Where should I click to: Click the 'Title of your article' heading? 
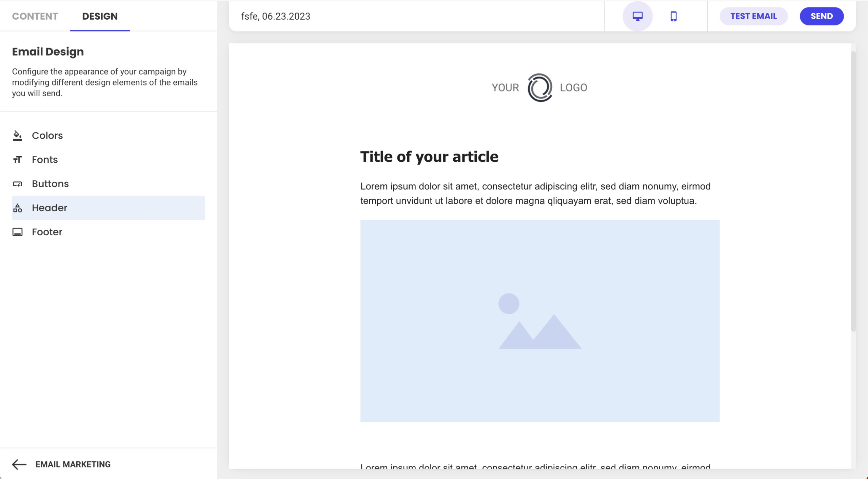click(429, 157)
